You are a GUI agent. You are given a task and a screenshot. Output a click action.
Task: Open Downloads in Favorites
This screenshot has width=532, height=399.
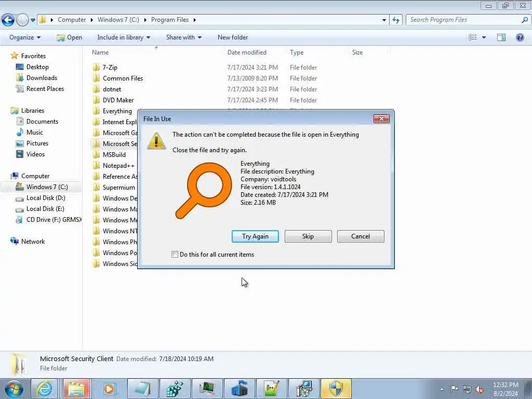[x=42, y=78]
